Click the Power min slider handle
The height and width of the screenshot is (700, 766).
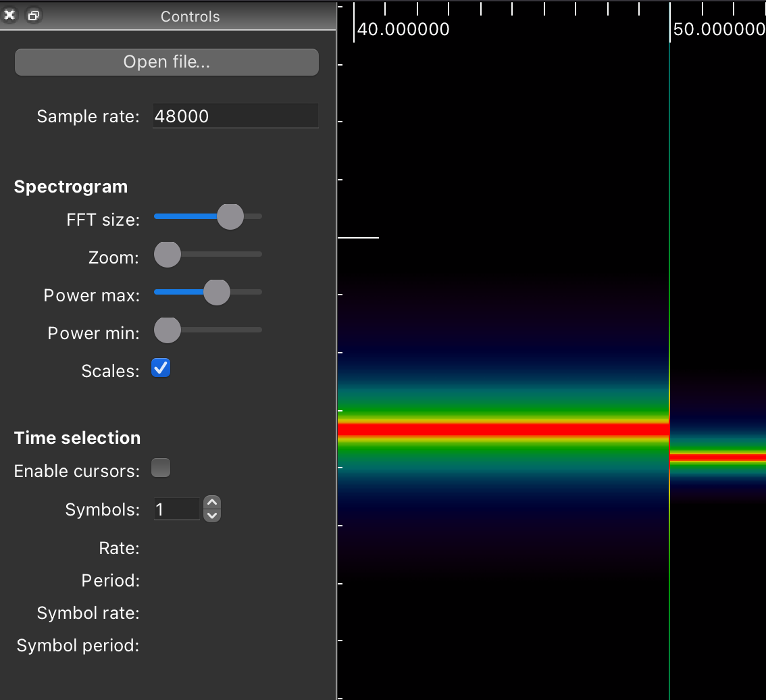[168, 330]
